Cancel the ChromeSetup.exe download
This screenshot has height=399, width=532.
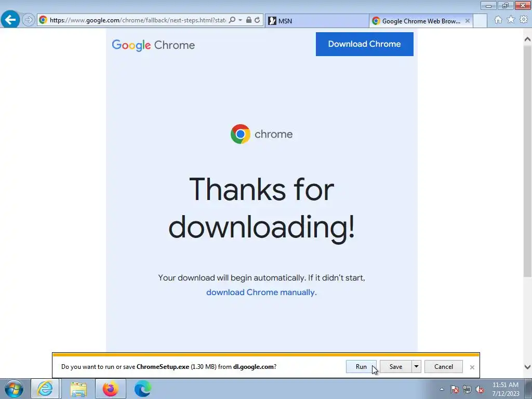pyautogui.click(x=444, y=367)
